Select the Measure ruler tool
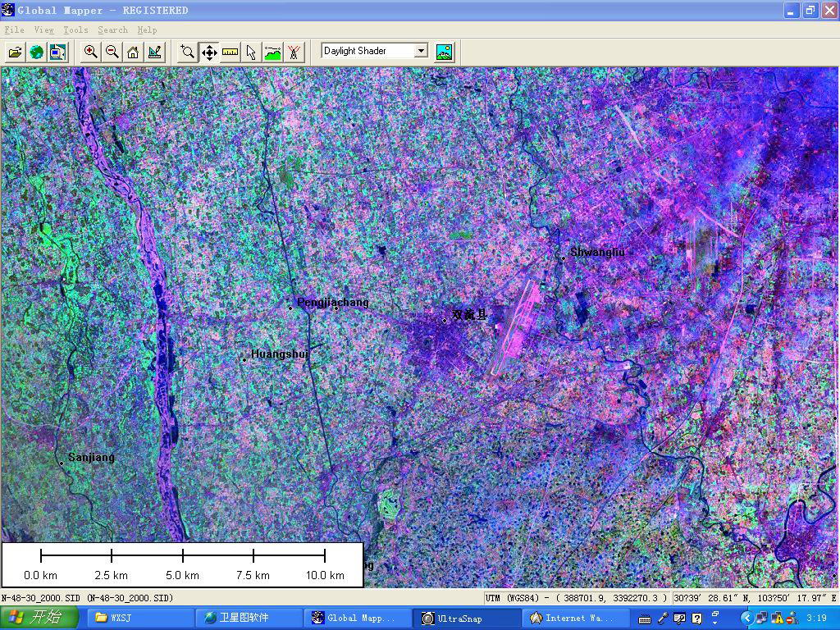 click(231, 52)
